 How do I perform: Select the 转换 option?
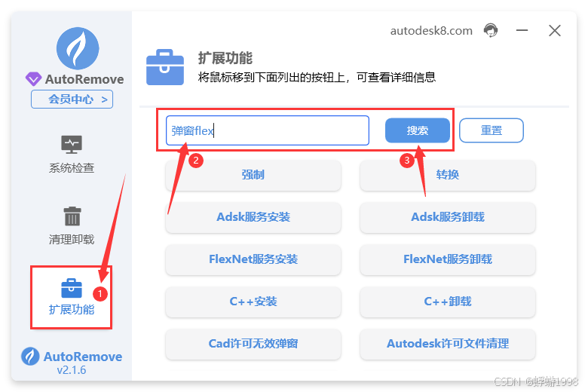[x=447, y=175]
